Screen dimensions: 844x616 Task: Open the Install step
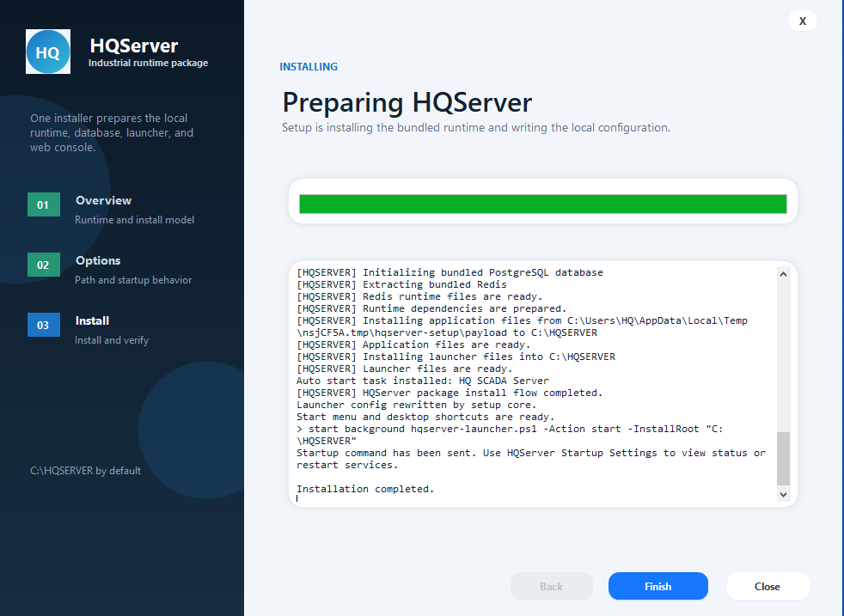point(92,321)
